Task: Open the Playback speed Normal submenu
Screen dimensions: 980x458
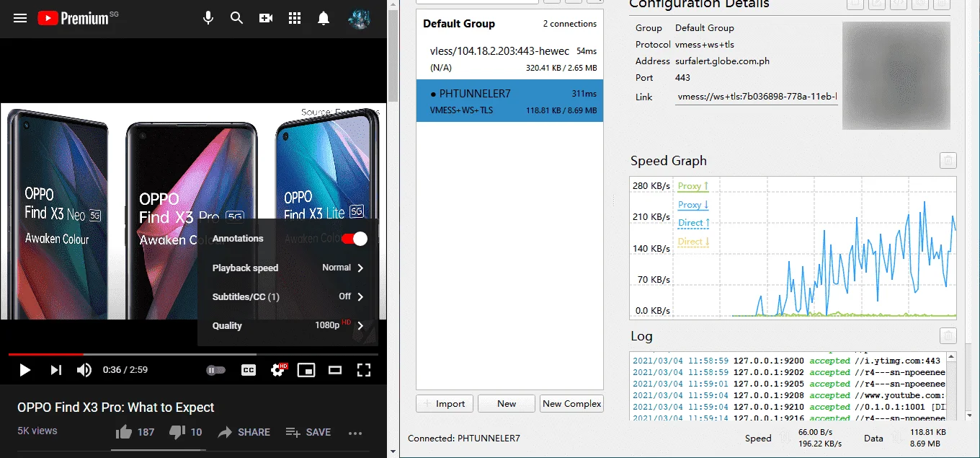Action: coord(288,268)
